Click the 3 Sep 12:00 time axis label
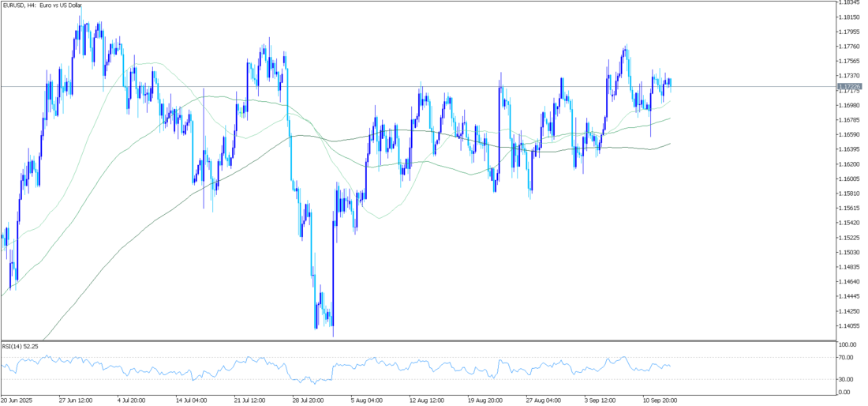This screenshot has width=868, height=406. (x=601, y=400)
